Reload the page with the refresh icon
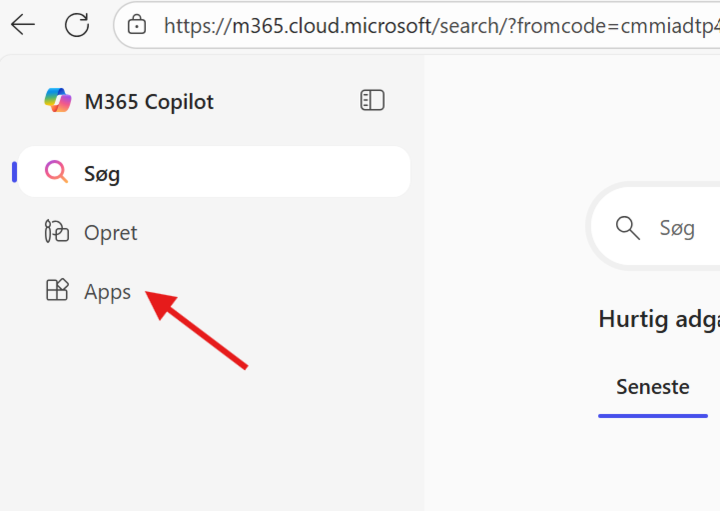Screen dimensions: 720x511 77,25
